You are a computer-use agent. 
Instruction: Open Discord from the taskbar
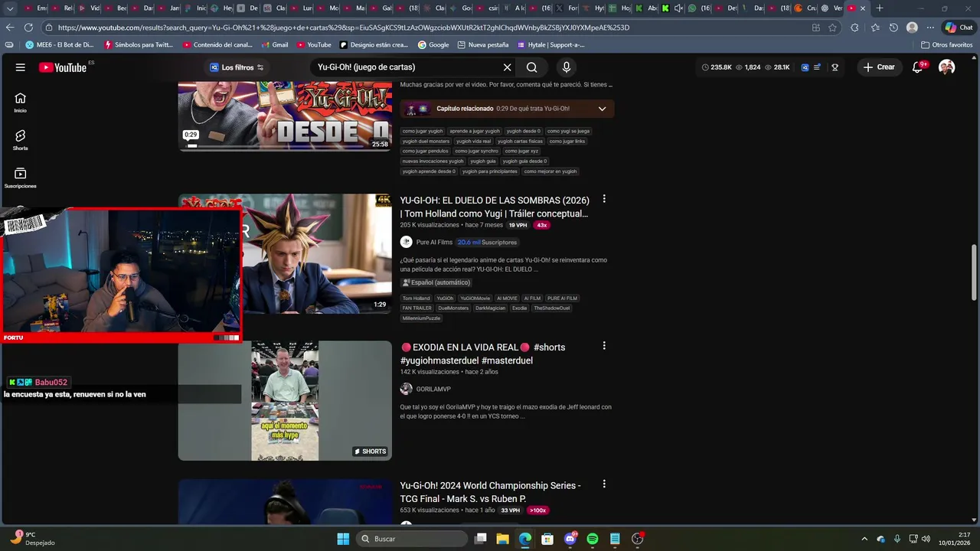pos(570,539)
